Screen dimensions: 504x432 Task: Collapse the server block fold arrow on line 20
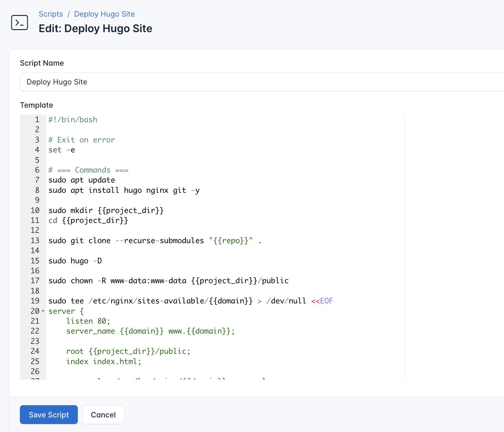coord(43,311)
